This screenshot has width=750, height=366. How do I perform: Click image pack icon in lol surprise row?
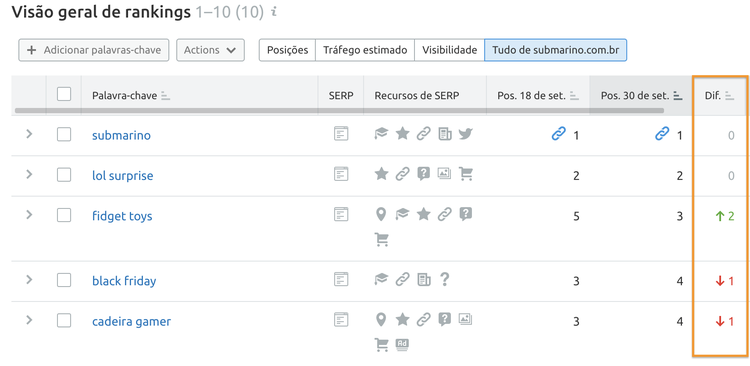(444, 173)
